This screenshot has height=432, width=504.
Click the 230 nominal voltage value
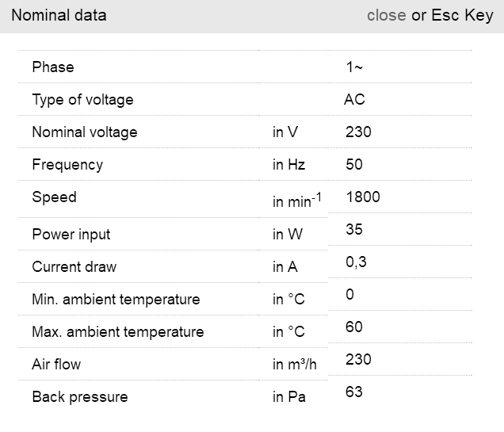[x=358, y=132]
